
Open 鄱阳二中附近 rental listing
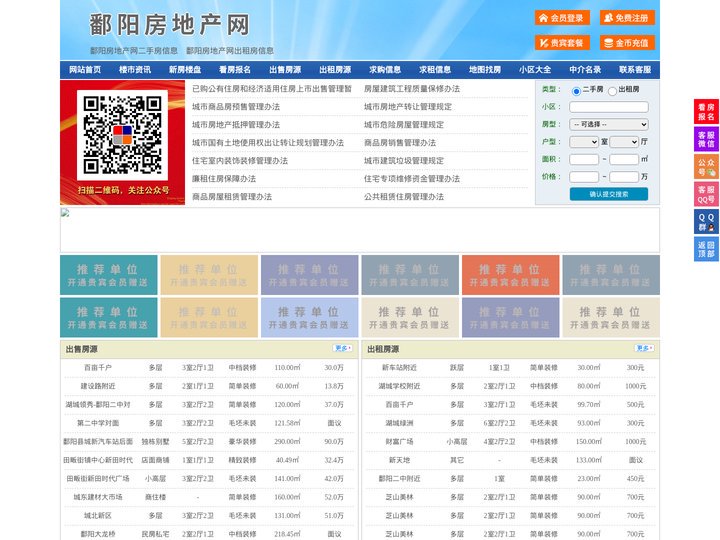(x=399, y=478)
